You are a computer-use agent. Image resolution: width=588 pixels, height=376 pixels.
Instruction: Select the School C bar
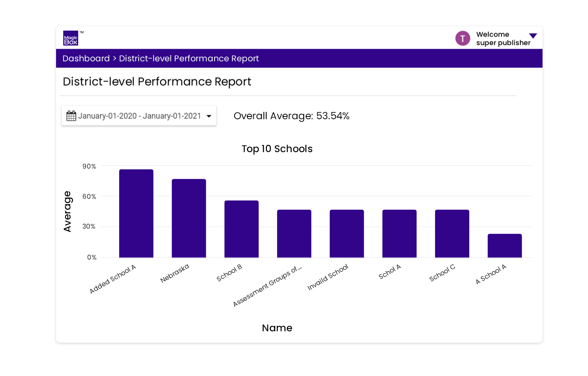point(452,234)
